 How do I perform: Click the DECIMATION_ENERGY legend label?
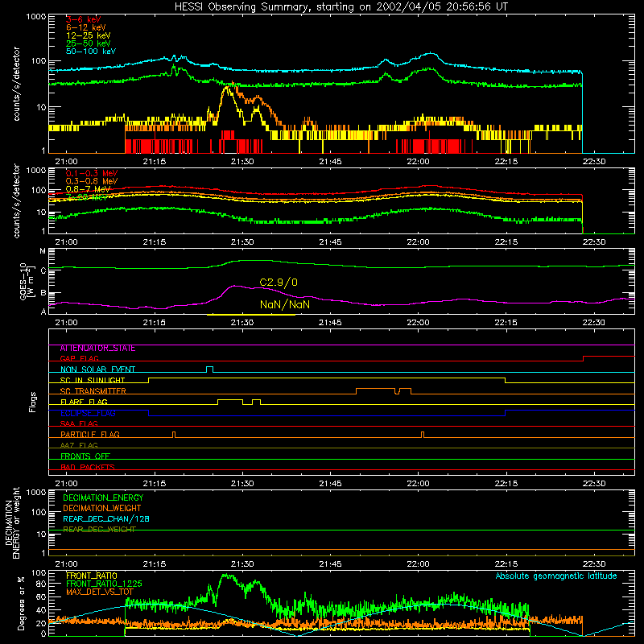pyautogui.click(x=103, y=497)
